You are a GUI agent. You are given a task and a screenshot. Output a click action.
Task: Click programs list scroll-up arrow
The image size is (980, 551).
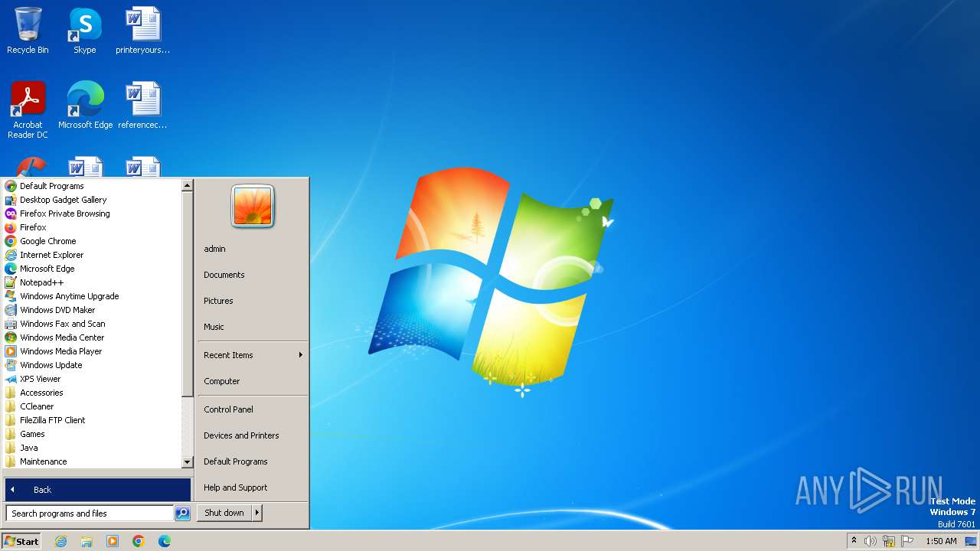tap(187, 185)
